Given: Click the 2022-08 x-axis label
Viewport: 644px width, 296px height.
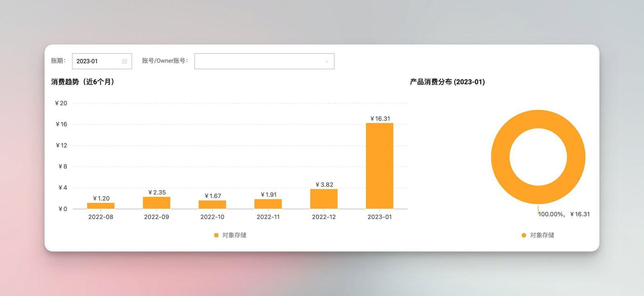Looking at the screenshot, I should pos(101,217).
